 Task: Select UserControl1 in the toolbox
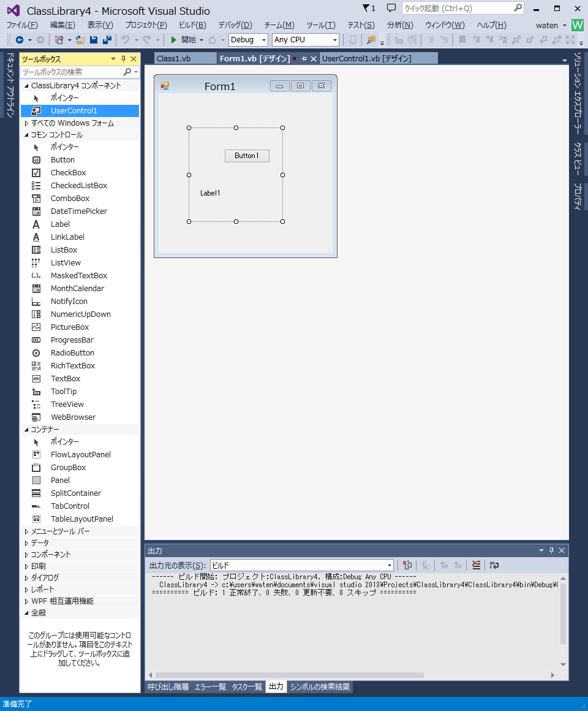click(80, 111)
